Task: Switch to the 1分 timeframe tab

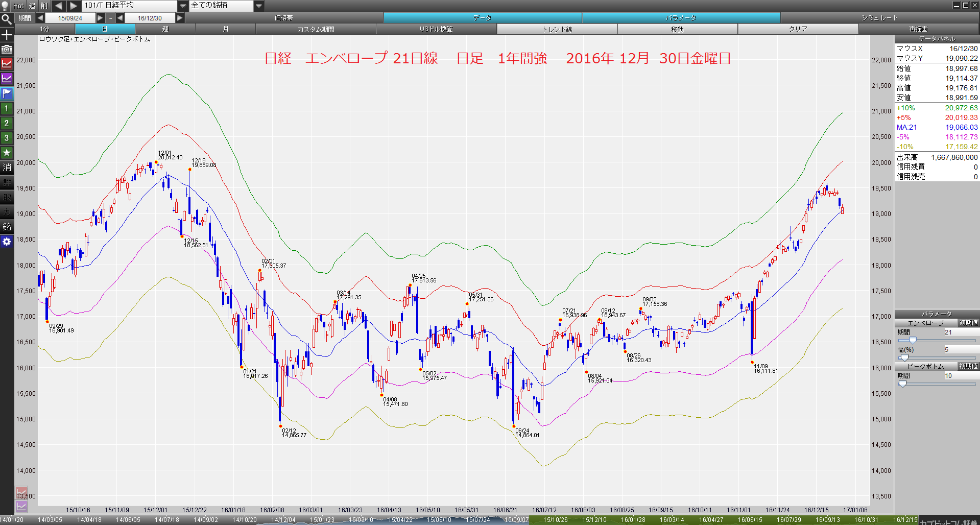Action: [x=44, y=29]
